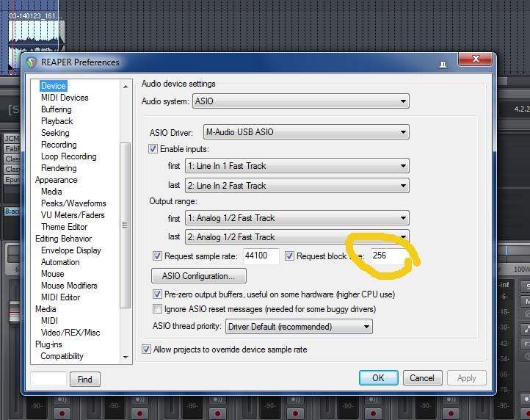This screenshot has width=530, height=420.
Task: Select Editing Behavior category
Action: 64,239
